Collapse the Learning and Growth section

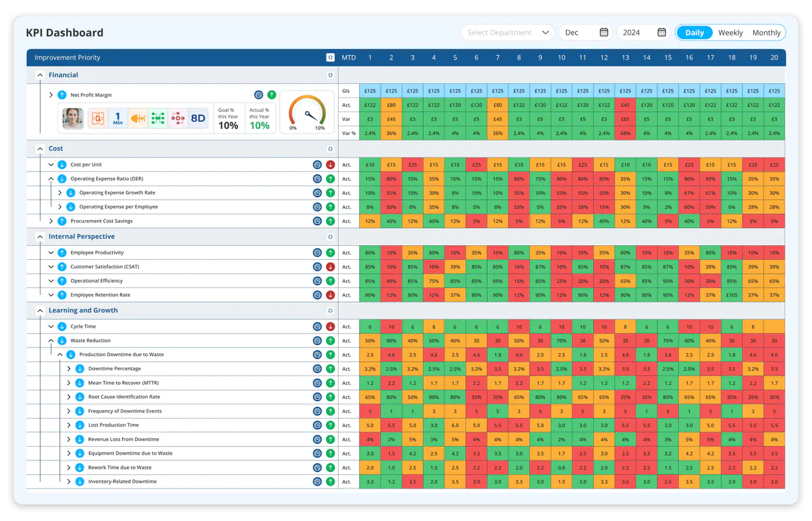pyautogui.click(x=40, y=310)
